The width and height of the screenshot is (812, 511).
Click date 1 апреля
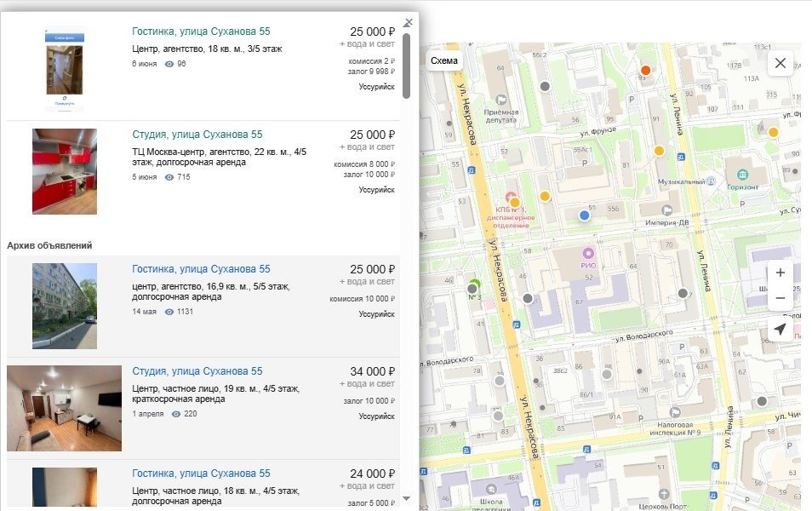[x=147, y=414]
